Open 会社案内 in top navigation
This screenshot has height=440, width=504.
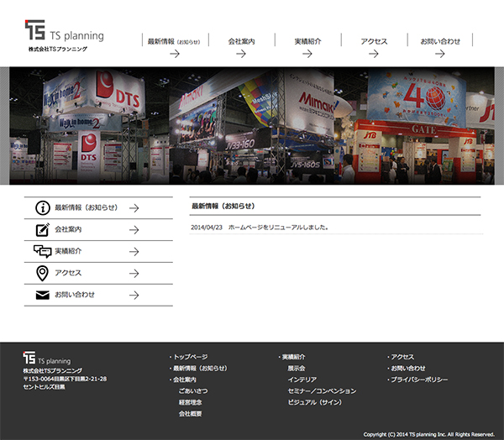tap(241, 41)
